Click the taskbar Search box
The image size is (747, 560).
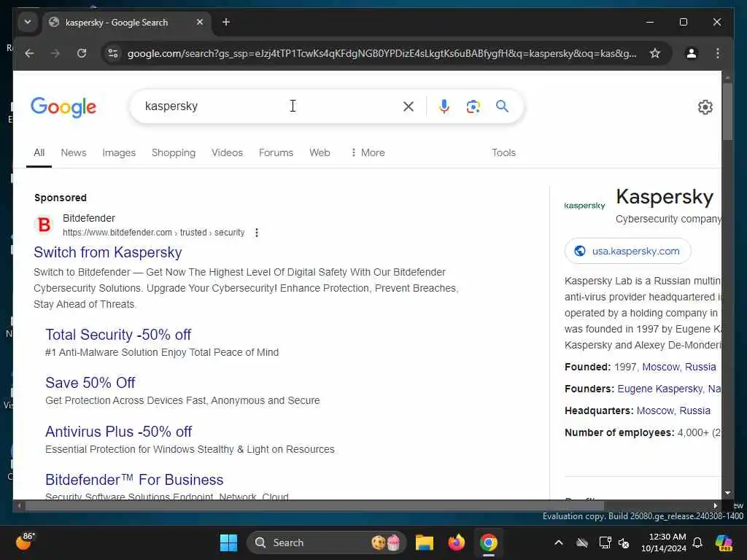coord(326,542)
